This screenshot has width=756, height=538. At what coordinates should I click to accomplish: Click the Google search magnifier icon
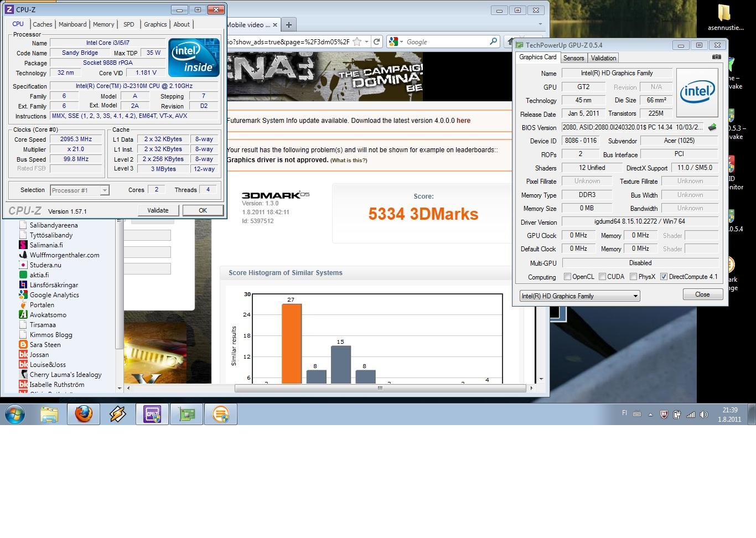493,42
